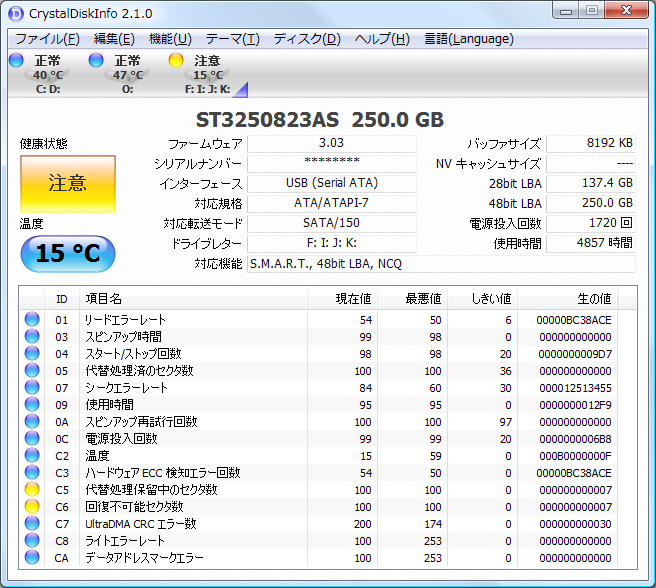The width and height of the screenshot is (656, 588).
Task: Click the masked serial number field
Action: 332,164
